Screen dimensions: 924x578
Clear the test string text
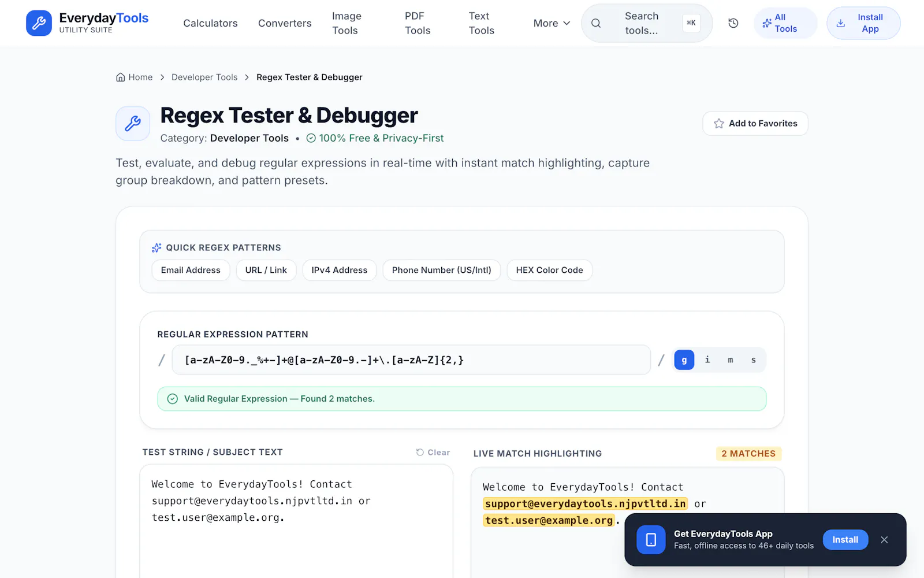pos(433,453)
